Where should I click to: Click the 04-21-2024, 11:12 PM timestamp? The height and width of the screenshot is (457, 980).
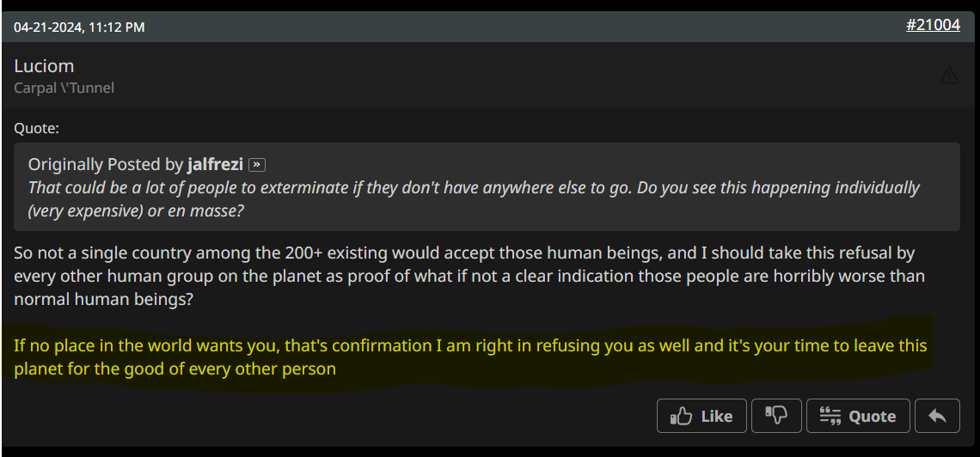point(79,27)
